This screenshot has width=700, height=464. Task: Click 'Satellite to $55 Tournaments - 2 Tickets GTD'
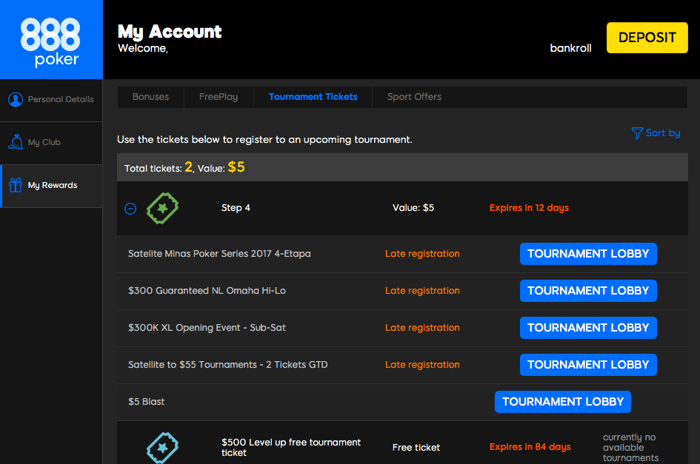click(x=228, y=365)
